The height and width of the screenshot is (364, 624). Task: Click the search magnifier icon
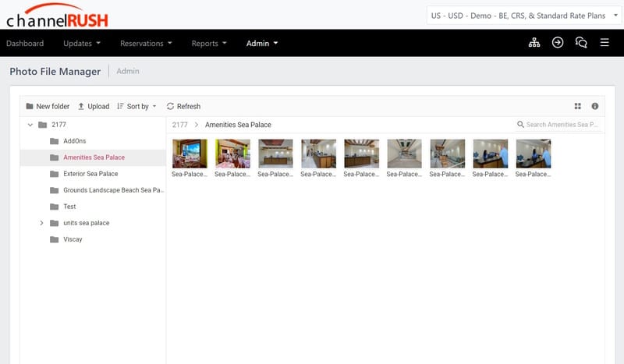pyautogui.click(x=520, y=125)
